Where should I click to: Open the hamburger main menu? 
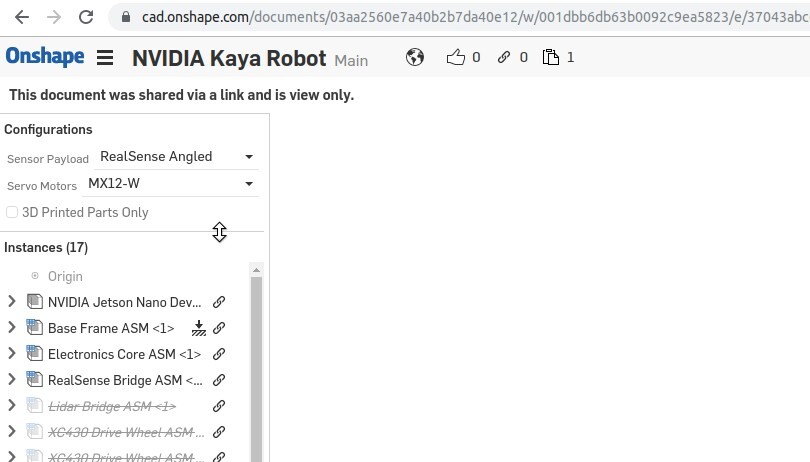tap(105, 58)
